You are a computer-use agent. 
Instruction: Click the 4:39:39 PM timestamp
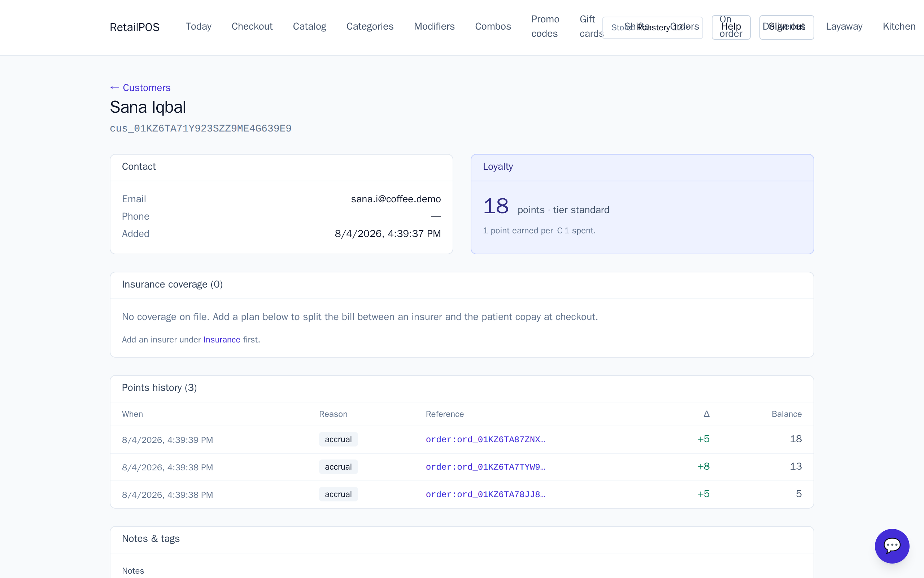(x=167, y=440)
